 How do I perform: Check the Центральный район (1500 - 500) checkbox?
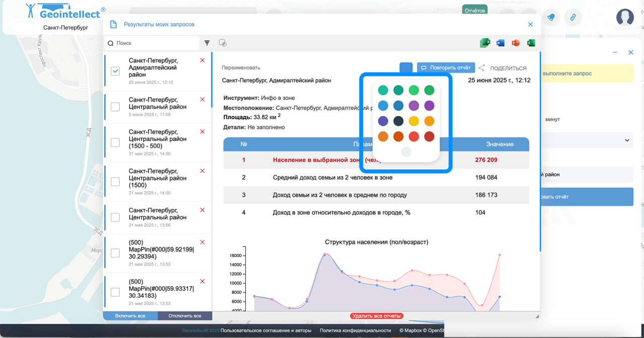coord(115,142)
